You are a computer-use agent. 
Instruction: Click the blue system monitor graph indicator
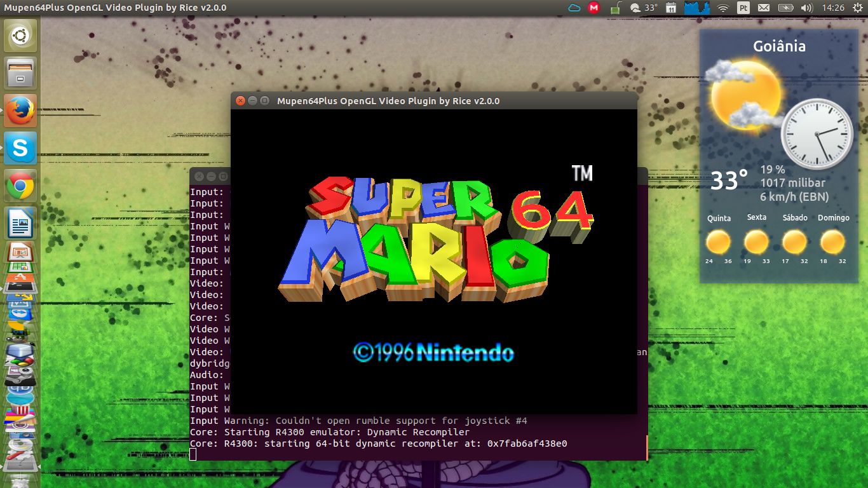696,8
